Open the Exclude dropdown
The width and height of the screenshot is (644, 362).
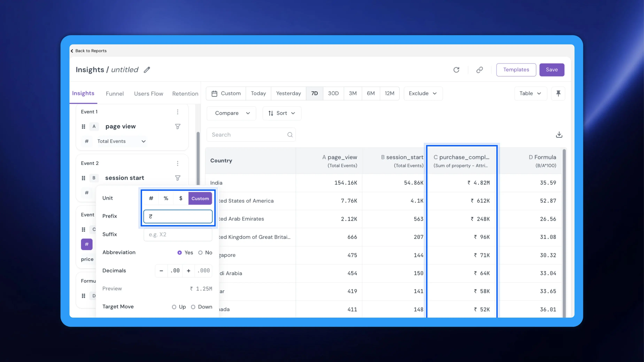click(x=423, y=93)
